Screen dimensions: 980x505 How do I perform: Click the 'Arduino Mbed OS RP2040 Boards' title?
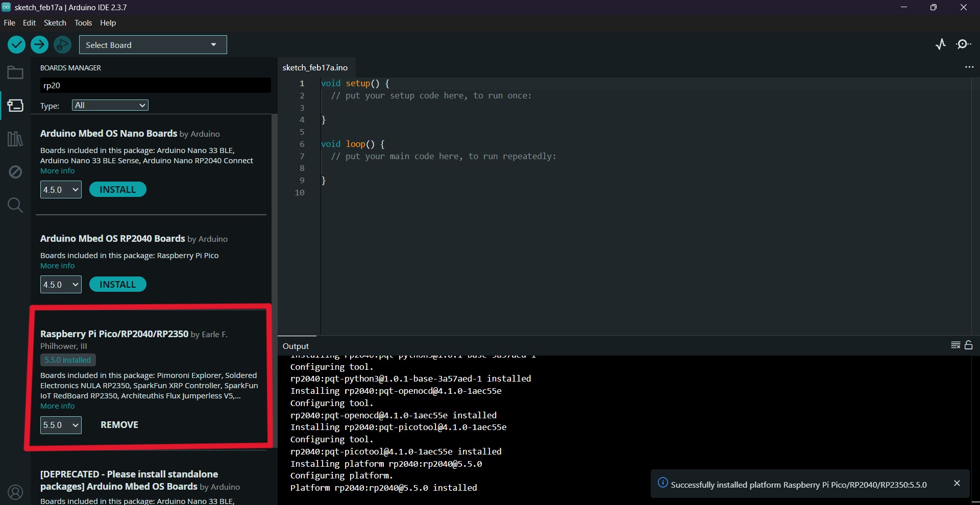[113, 239]
